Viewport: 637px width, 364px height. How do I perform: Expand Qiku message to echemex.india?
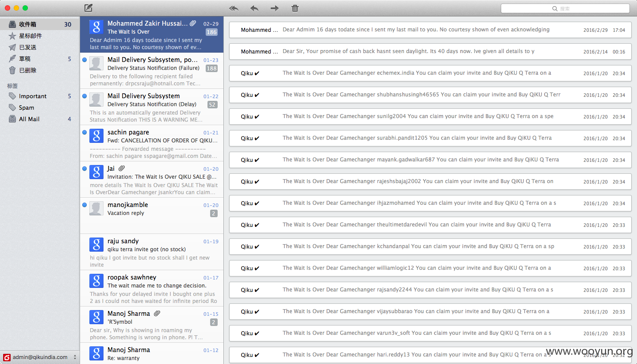[x=430, y=73]
